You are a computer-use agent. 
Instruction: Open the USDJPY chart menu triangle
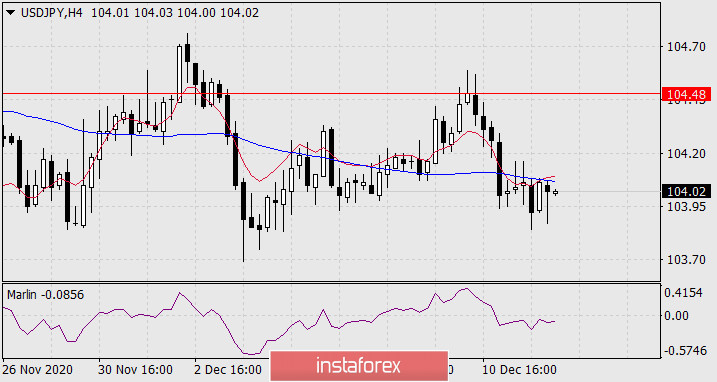click(11, 13)
